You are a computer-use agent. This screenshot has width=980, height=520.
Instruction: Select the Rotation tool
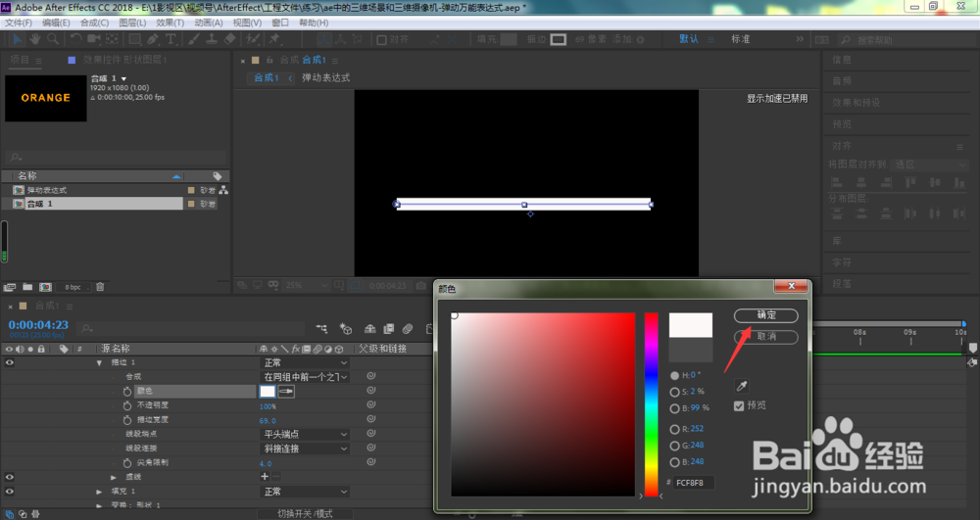click(75, 39)
